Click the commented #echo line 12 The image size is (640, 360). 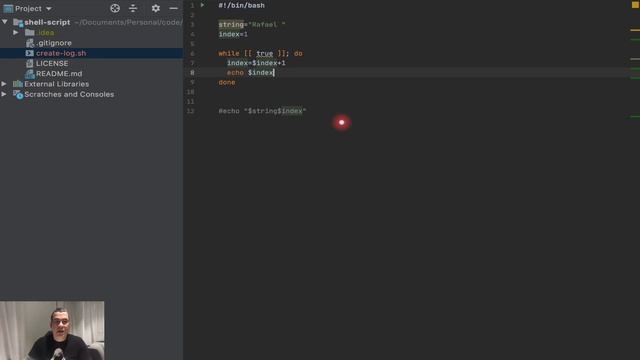(262, 111)
